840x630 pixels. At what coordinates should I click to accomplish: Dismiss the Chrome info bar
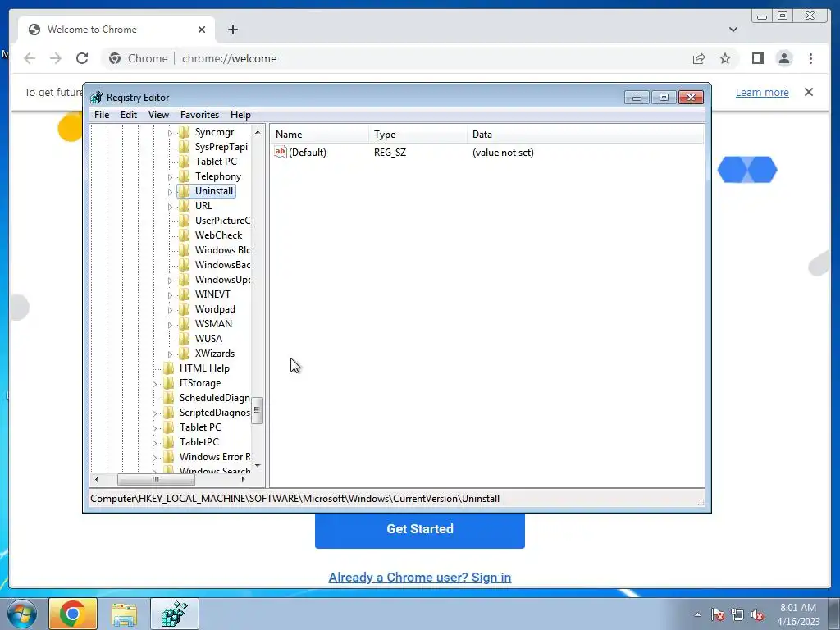pos(809,92)
